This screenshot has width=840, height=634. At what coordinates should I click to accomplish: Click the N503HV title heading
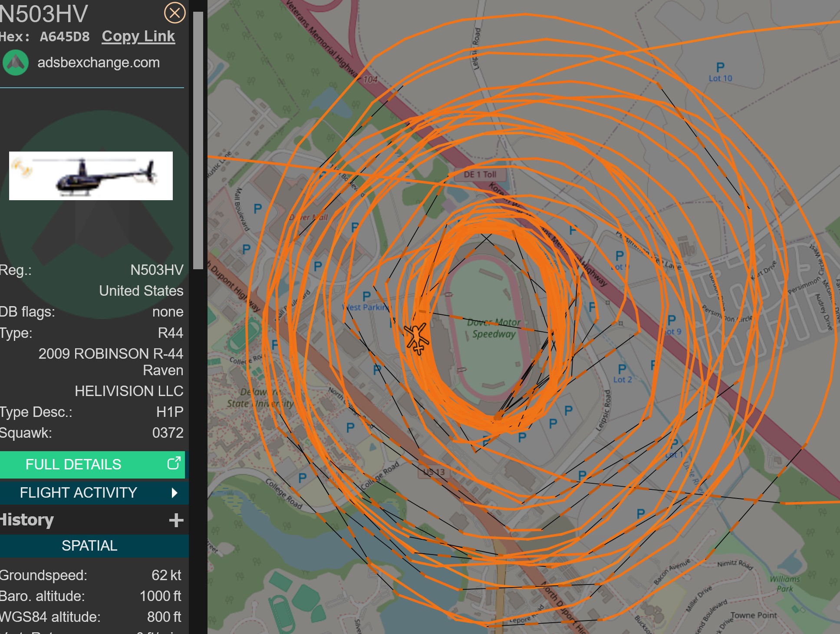pos(43,14)
